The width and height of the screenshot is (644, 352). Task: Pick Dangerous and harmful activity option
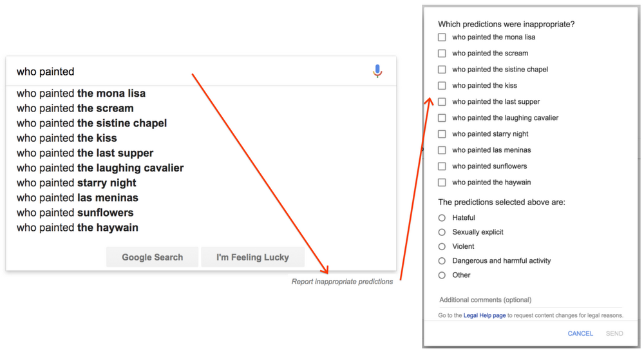click(x=442, y=261)
